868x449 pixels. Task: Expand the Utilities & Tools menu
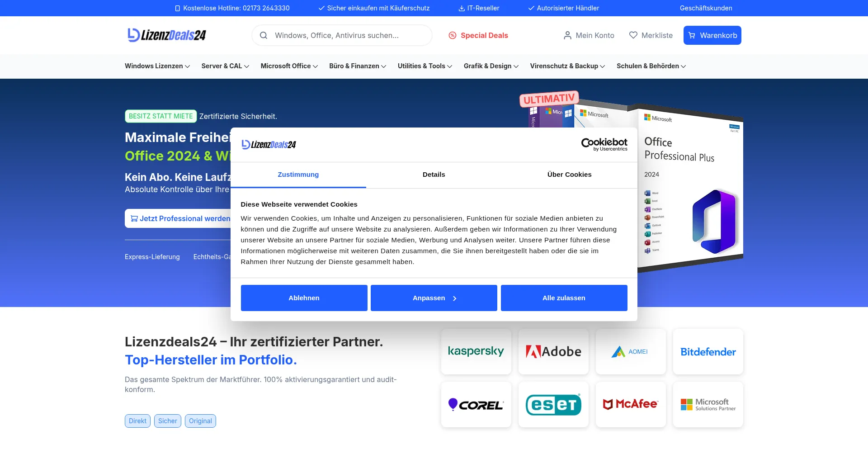click(x=425, y=66)
